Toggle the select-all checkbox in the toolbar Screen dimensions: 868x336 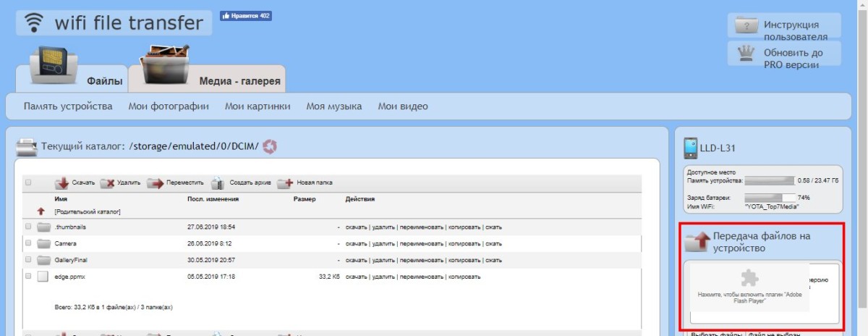[x=28, y=182]
